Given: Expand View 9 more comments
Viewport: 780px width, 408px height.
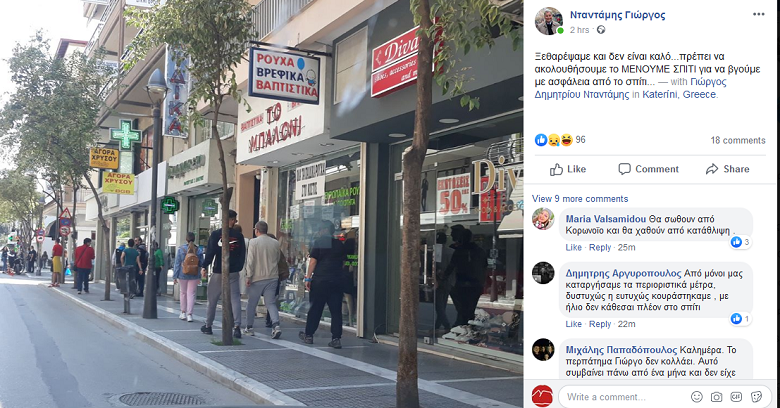Looking at the screenshot, I should [580, 199].
